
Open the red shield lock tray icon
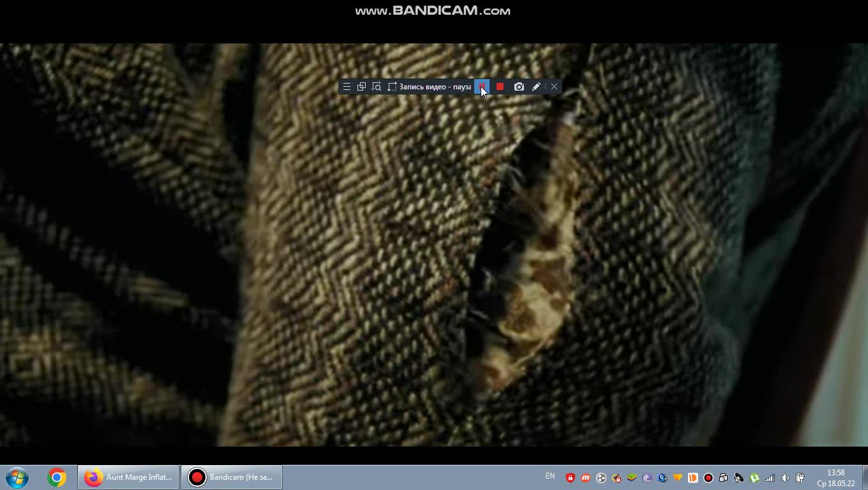click(x=571, y=478)
